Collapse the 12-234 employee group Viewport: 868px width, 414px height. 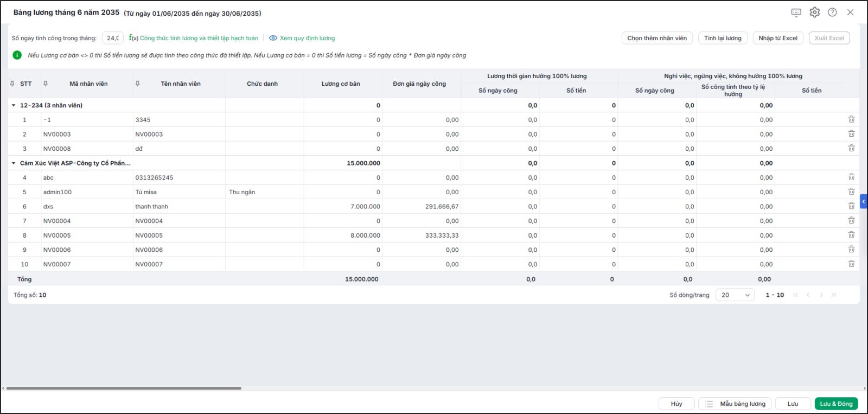[x=14, y=105]
